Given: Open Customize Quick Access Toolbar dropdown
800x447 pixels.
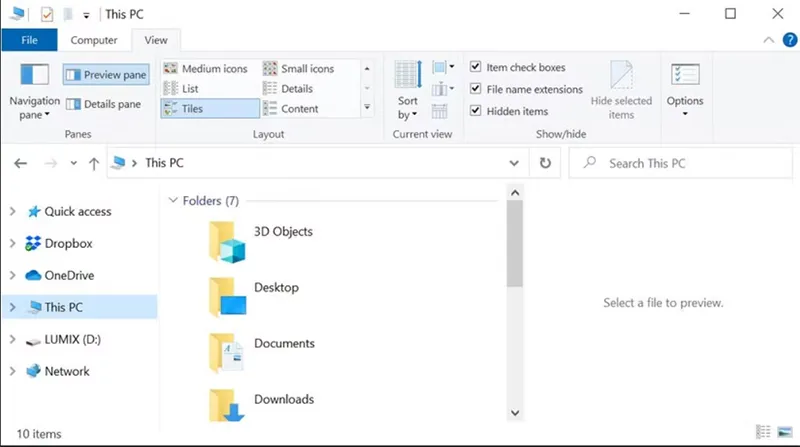Looking at the screenshot, I should 86,15.
